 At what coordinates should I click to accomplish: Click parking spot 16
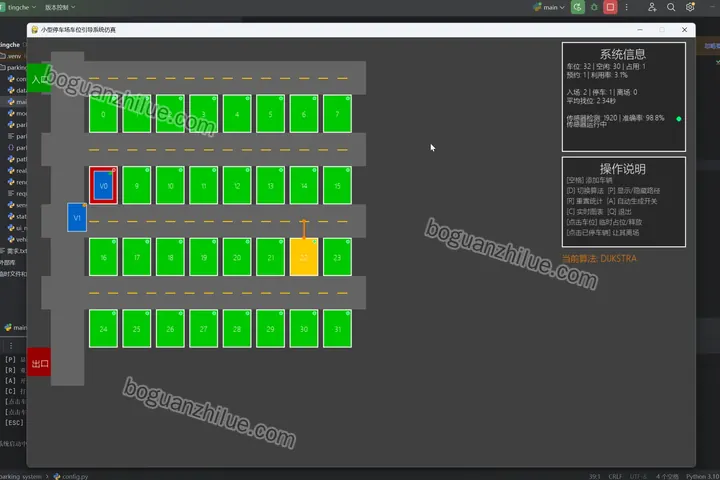click(103, 257)
